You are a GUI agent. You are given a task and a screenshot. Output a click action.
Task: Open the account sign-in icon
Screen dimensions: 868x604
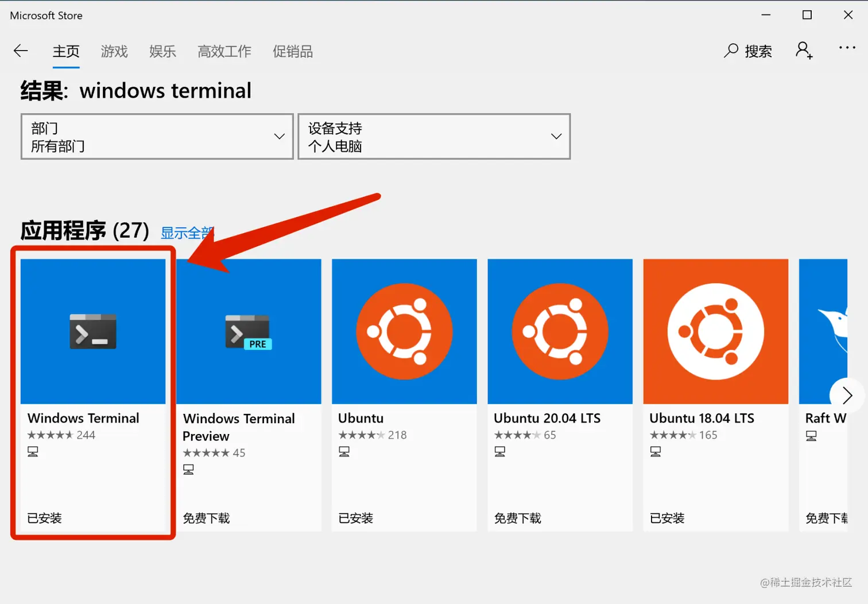click(x=804, y=51)
